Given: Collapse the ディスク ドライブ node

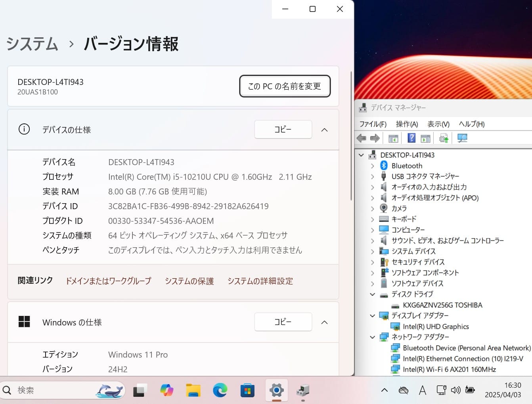Looking at the screenshot, I should (x=372, y=294).
